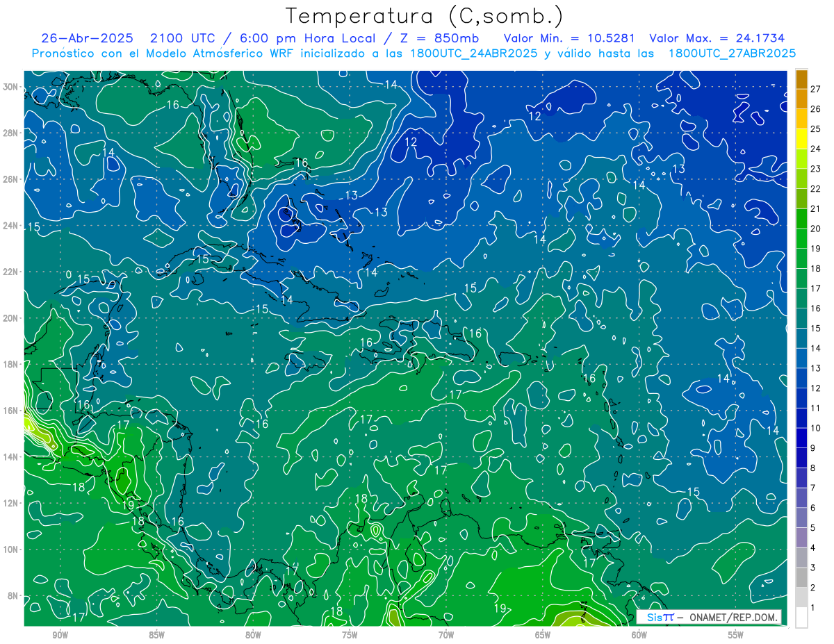
Task: Click the '22' label on the color bar
Action: coord(815,188)
